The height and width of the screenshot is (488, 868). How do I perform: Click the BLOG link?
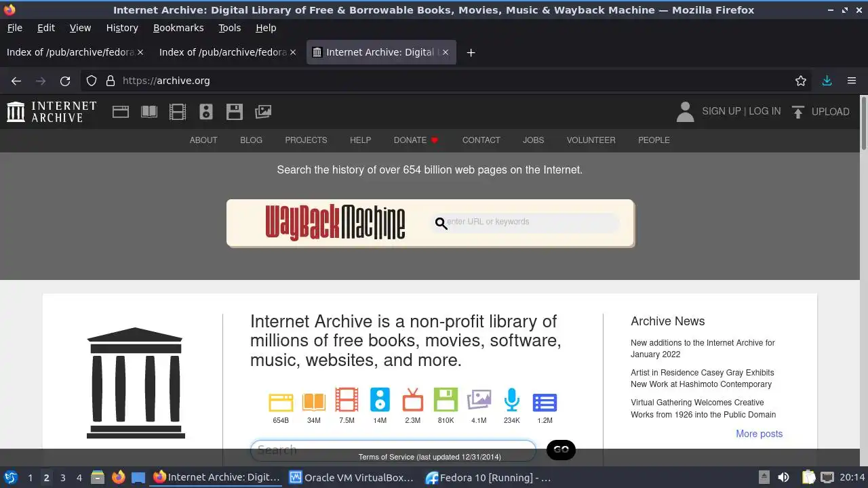(251, 140)
